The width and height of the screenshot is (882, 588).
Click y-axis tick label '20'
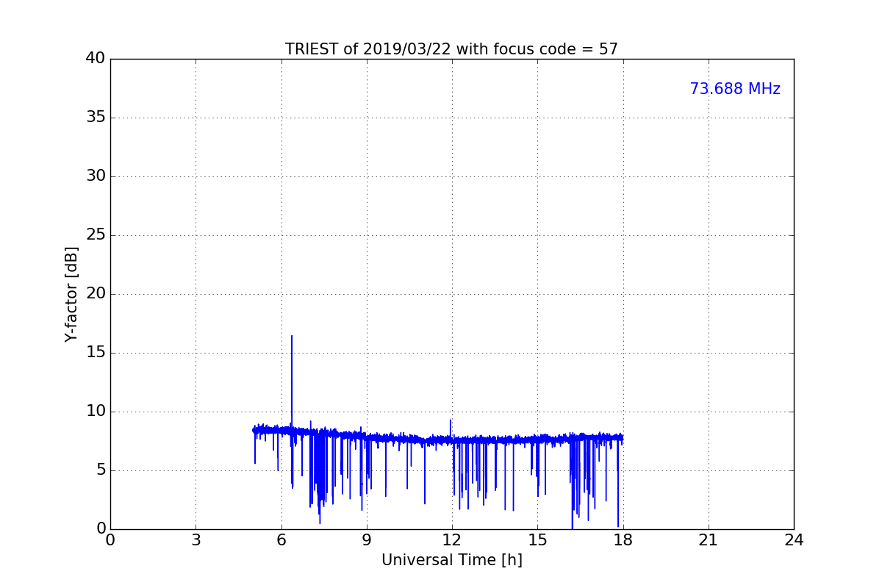[96, 294]
